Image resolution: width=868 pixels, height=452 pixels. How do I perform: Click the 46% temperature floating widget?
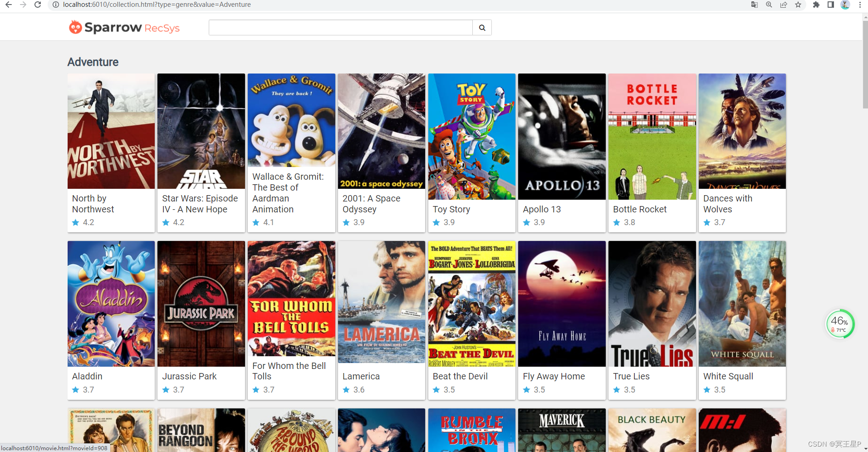click(x=840, y=324)
